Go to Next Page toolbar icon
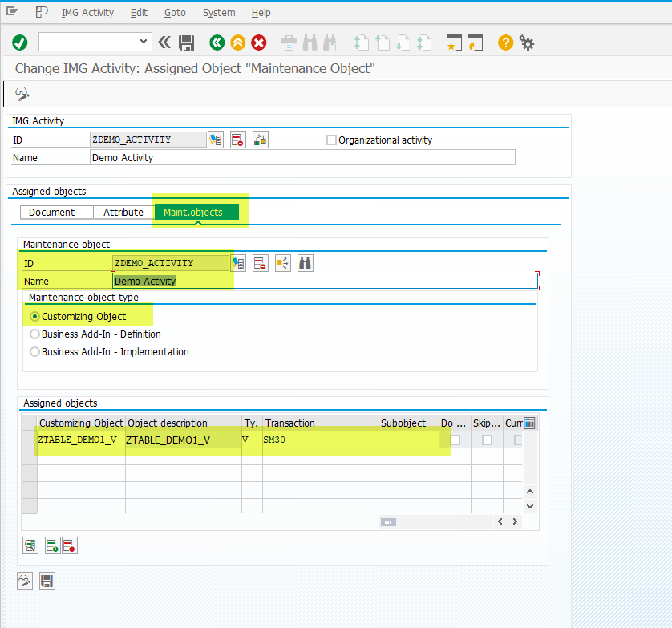Image resolution: width=672 pixels, height=628 pixels. [x=403, y=43]
